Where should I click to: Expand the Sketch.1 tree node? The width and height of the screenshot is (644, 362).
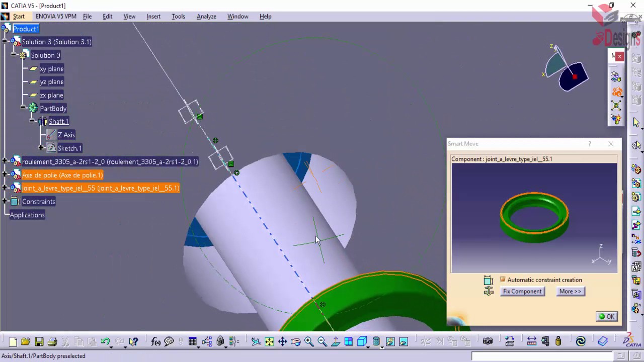pyautogui.click(x=41, y=148)
